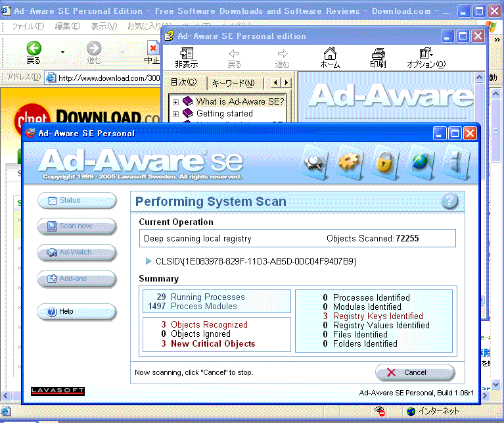Open the gear settings icon in Ad-Aware header

(350, 162)
